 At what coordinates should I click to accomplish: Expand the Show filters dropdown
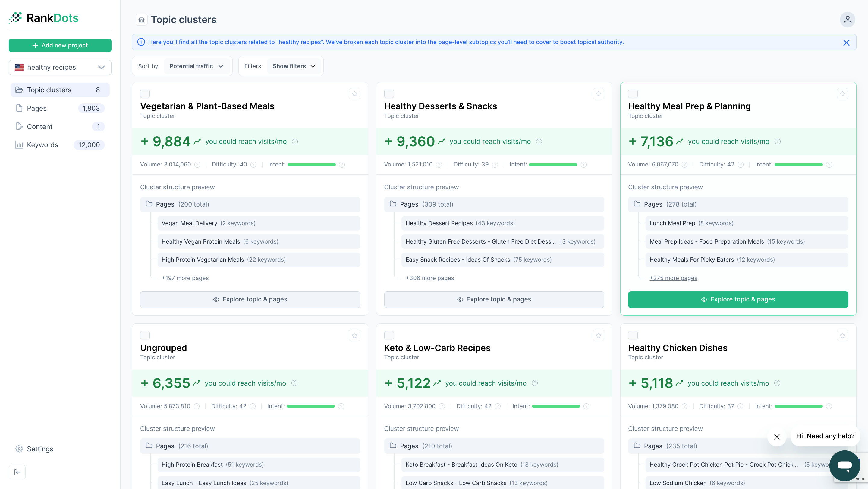(x=294, y=66)
